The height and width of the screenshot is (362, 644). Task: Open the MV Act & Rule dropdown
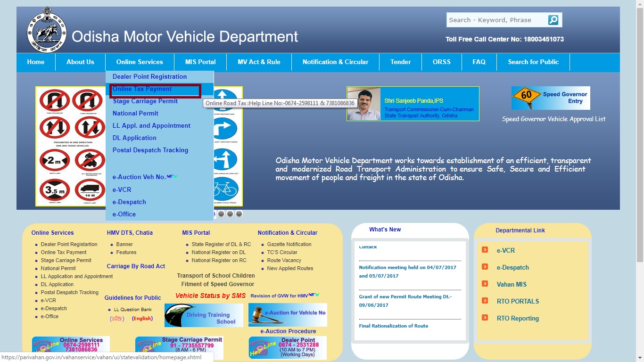tap(258, 62)
